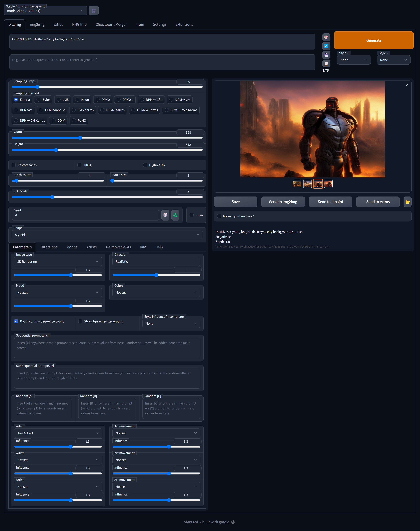This screenshot has height=531, width=420.
Task: Enable Show tips when generating
Action: coord(80,321)
